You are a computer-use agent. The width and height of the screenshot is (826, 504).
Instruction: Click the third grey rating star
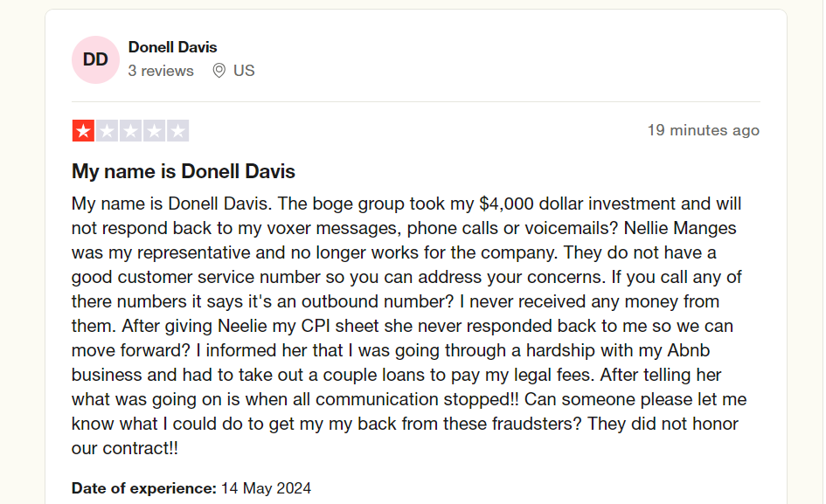[x=130, y=131]
